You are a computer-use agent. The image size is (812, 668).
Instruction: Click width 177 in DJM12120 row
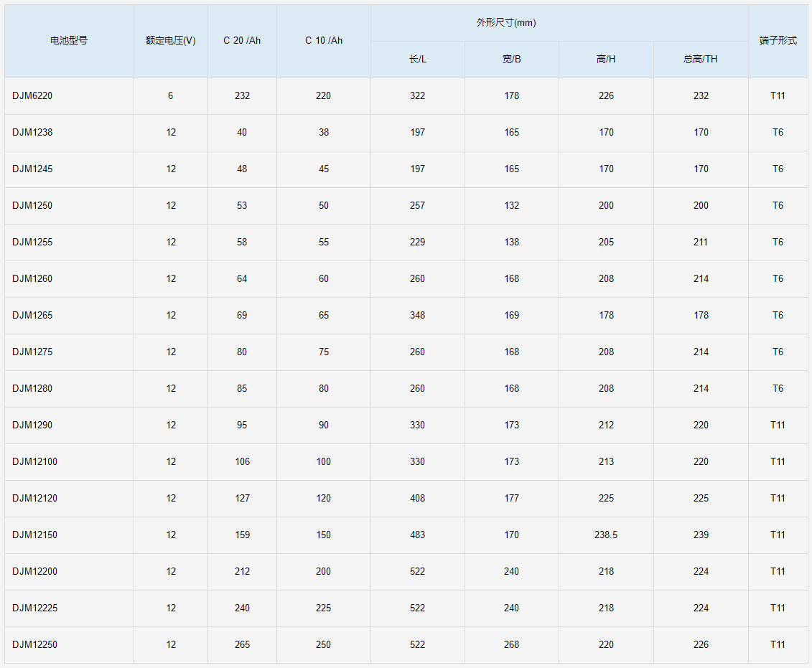[512, 498]
